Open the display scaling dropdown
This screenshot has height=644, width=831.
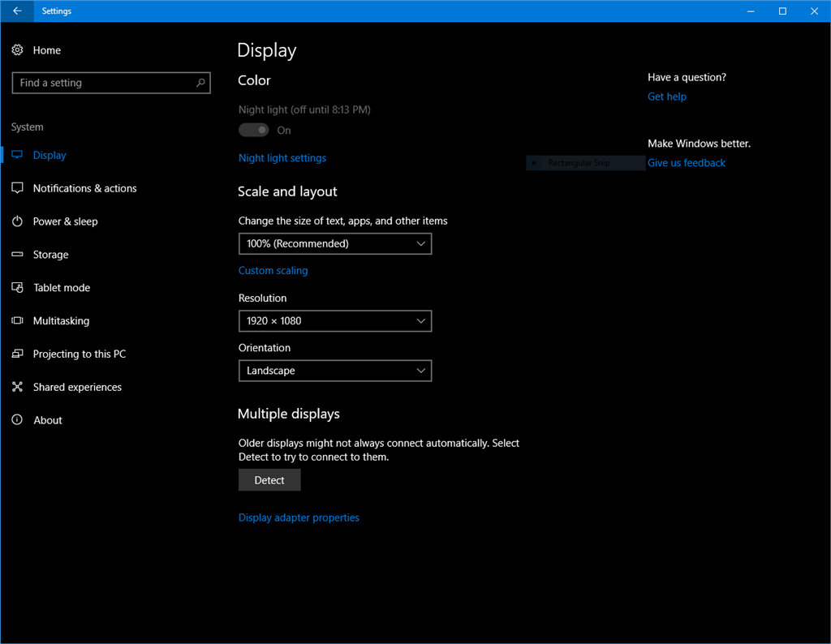[334, 243]
